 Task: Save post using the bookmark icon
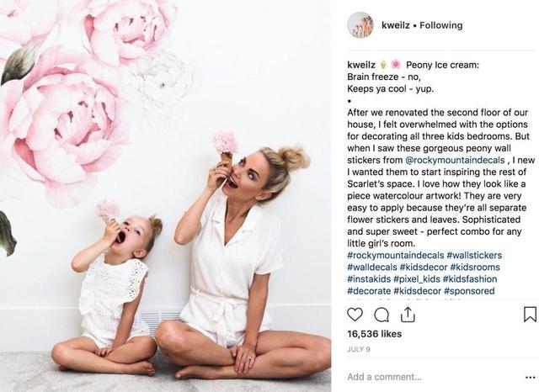coord(530,314)
